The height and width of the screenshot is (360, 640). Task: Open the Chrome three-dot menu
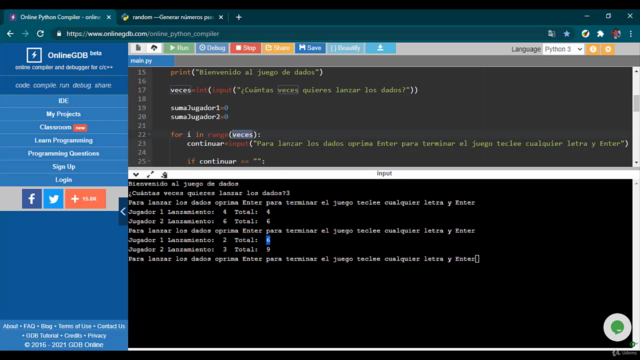(x=631, y=34)
